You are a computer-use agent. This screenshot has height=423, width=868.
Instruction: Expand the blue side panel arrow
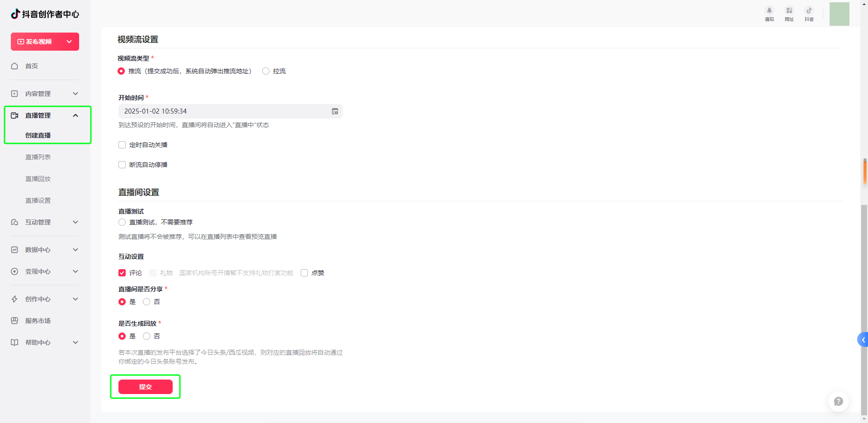coord(863,340)
